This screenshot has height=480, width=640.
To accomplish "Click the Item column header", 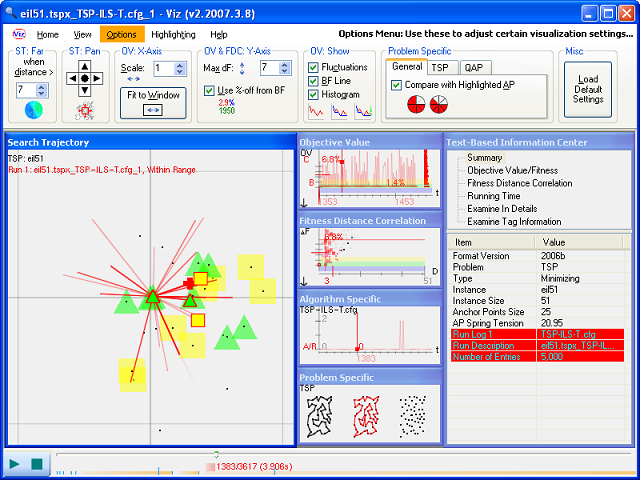I will click(x=491, y=242).
